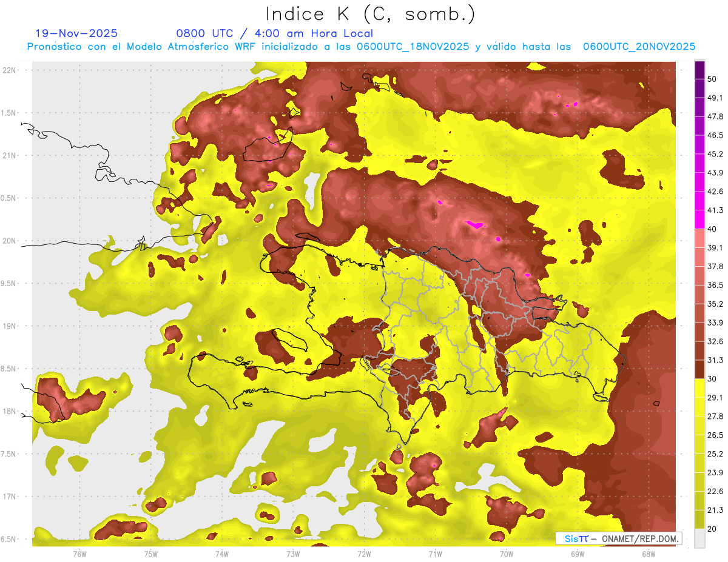Click the colorbar value '20'
Image resolution: width=728 pixels, height=562 pixels.
(712, 529)
